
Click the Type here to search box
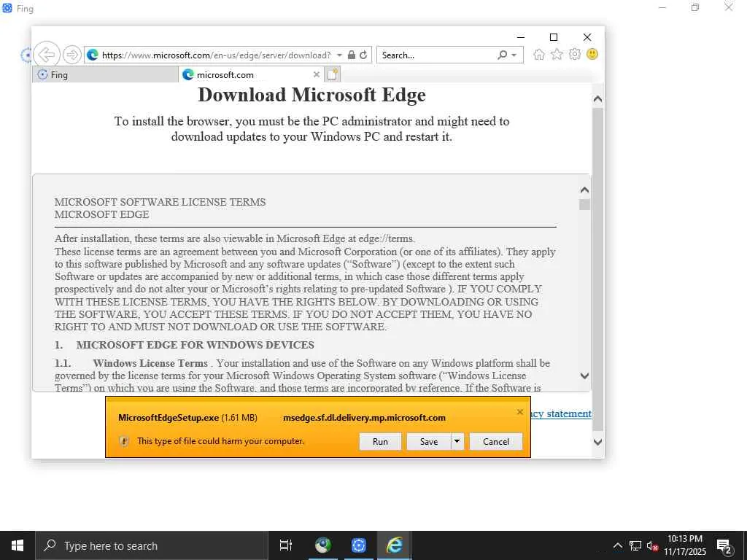point(152,545)
